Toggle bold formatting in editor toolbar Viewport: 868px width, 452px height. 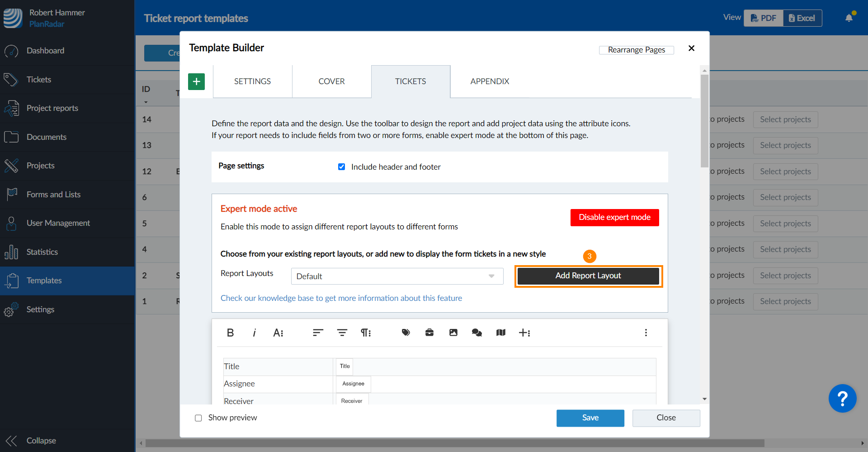coord(230,333)
